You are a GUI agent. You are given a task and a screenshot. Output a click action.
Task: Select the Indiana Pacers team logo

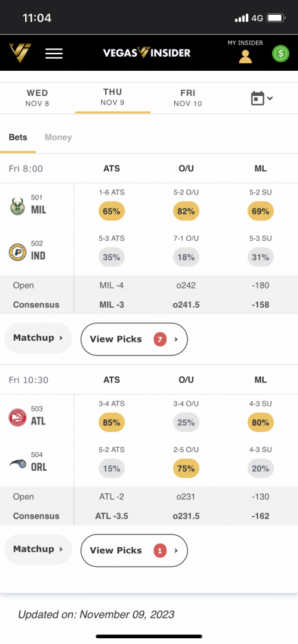coord(17,252)
